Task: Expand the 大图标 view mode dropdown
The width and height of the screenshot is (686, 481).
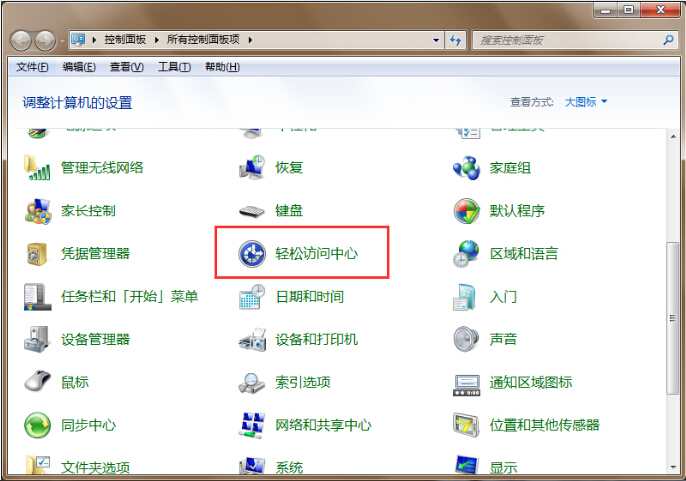Action: (586, 102)
